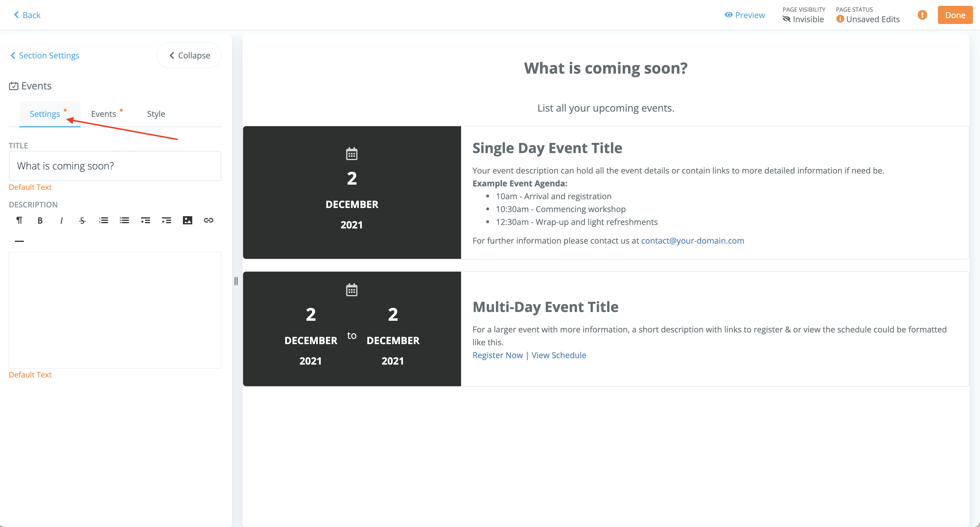This screenshot has height=527, width=980.
Task: Click 'List all your upcoming events.' text
Action: (606, 108)
